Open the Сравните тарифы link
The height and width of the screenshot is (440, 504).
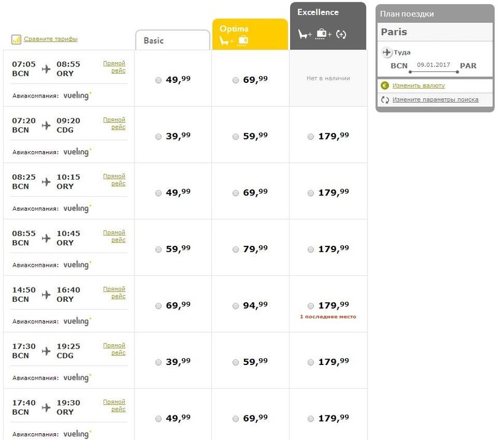[x=50, y=39]
